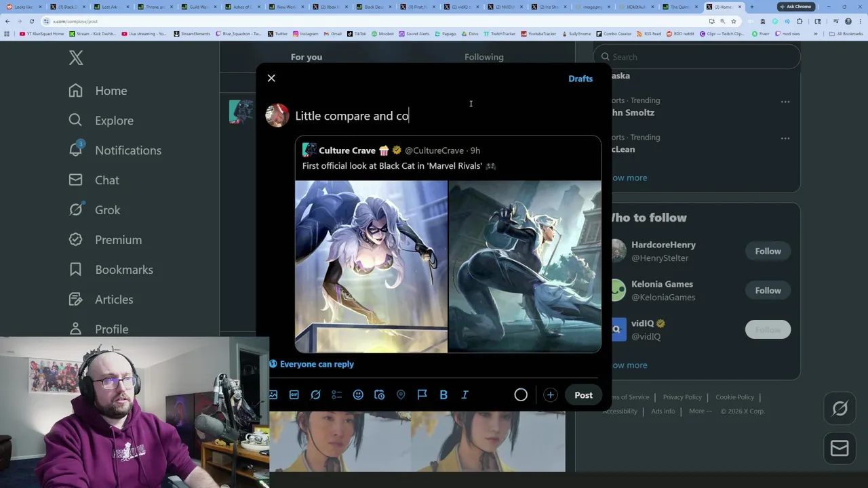
Task: Toggle bold formatting in composer
Action: click(x=443, y=395)
